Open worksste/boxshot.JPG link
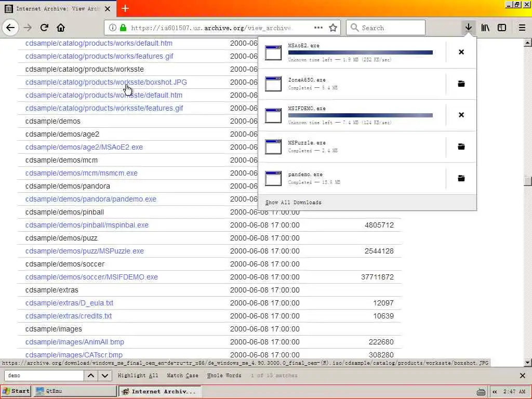Image resolution: width=532 pixels, height=399 pixels. click(106, 82)
